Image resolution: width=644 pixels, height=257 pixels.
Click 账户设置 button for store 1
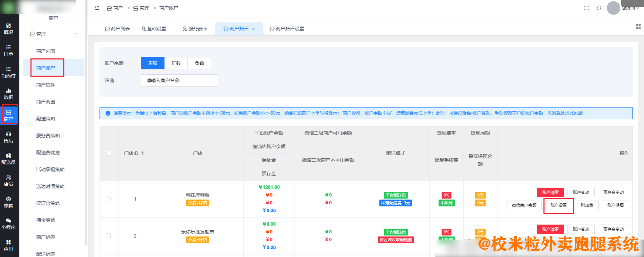coord(558,206)
